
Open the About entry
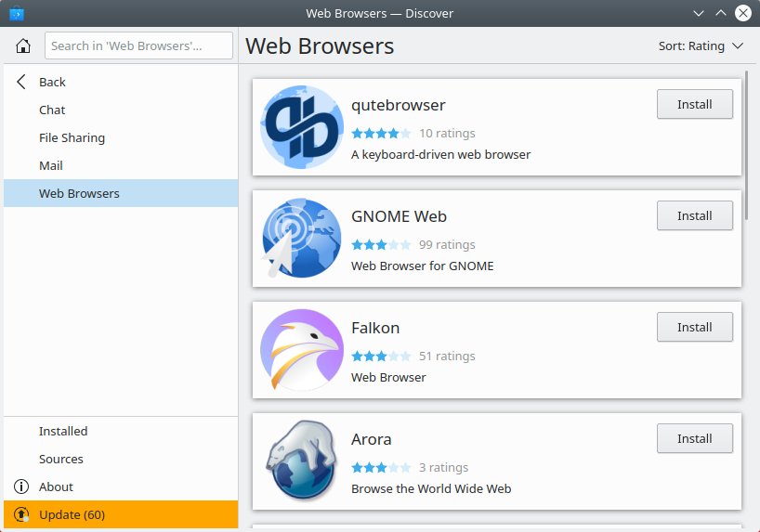121,487
